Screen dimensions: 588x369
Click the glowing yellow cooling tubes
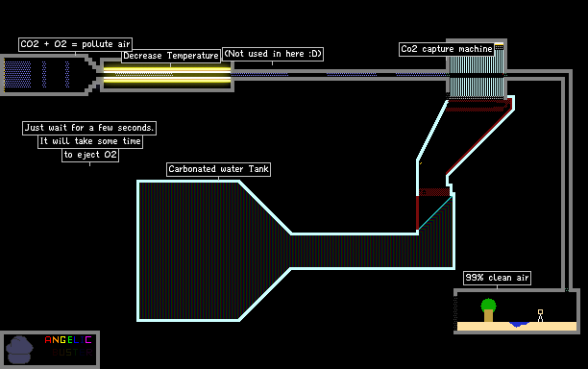click(167, 75)
